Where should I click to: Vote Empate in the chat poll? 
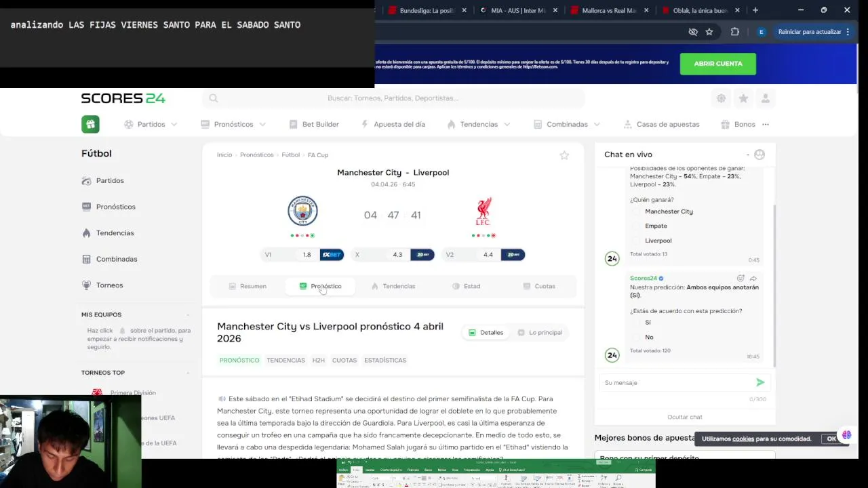coord(656,226)
